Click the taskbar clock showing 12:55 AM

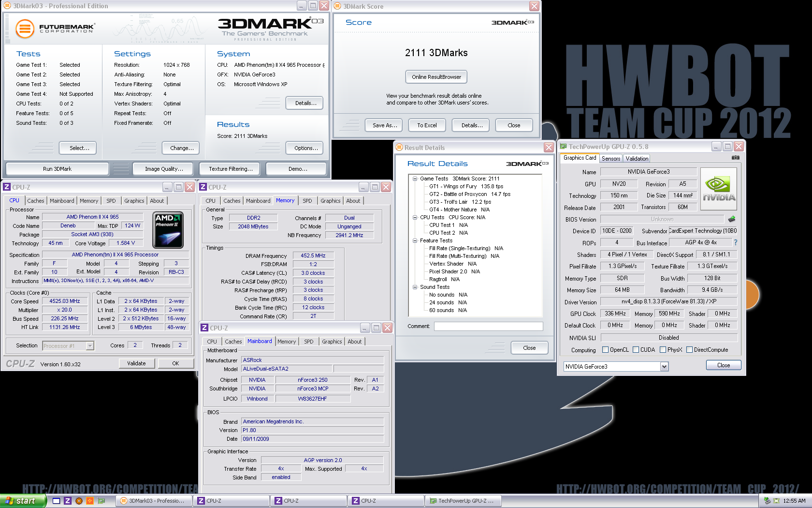[x=794, y=501]
